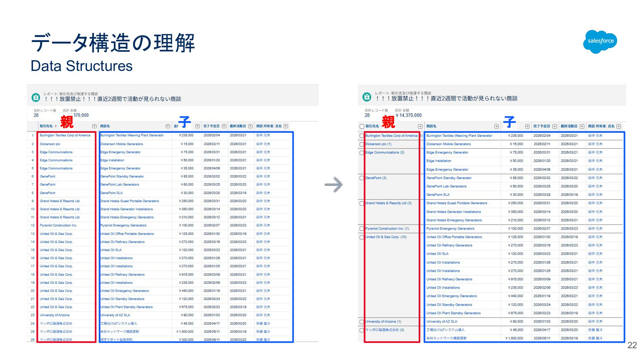
Task: Open Pyramid Construction Inc. in flat report row 12
Action: [58, 226]
